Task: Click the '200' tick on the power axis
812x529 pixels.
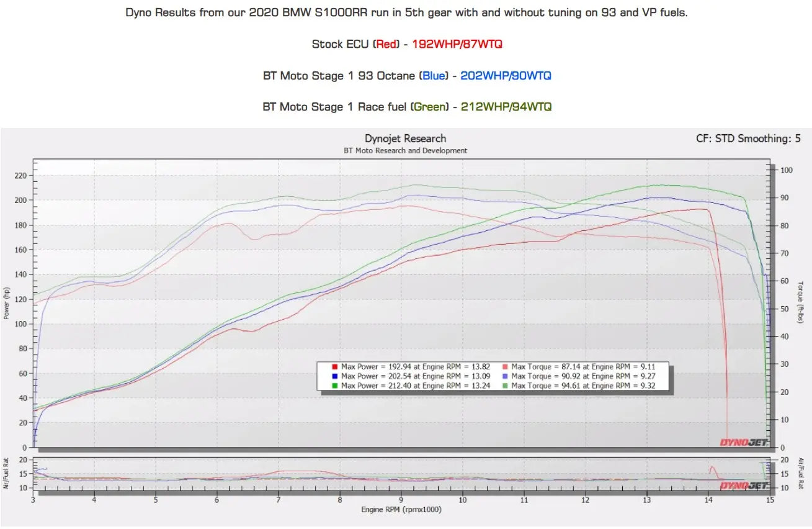Action: [x=20, y=201]
